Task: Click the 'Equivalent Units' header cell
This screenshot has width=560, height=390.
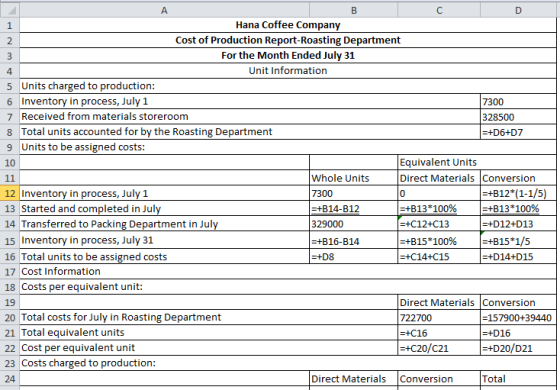Action: (x=477, y=162)
